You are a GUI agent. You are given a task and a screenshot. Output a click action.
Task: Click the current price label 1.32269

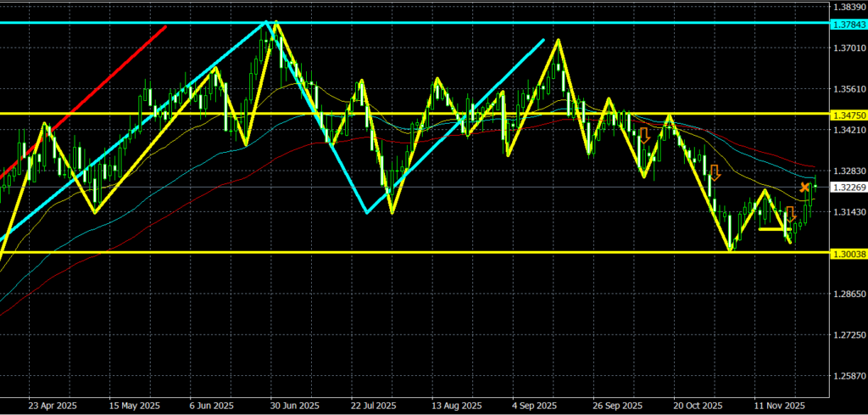(x=849, y=188)
